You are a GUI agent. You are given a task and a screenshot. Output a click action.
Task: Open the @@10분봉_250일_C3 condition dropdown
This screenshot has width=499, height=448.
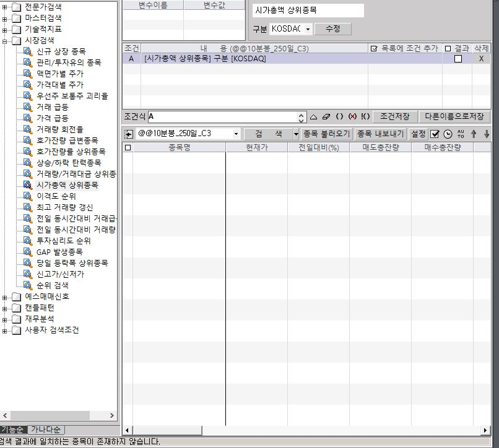tap(236, 134)
